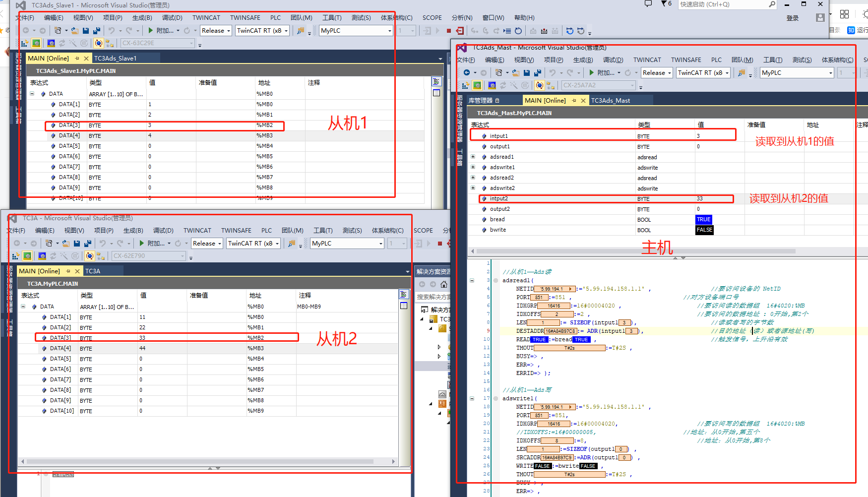Click green Run Mode icon in TC3Ads_Mast
This screenshot has height=497, width=868.
pos(477,85)
